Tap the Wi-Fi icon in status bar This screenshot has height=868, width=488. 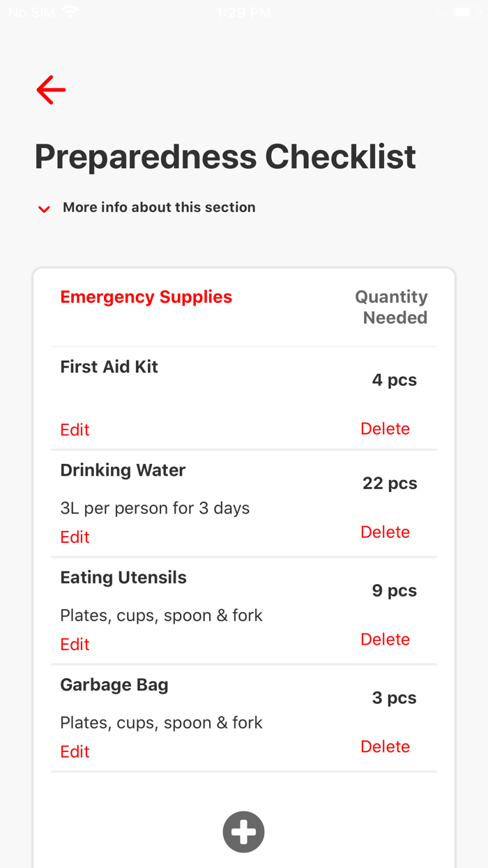tap(70, 12)
